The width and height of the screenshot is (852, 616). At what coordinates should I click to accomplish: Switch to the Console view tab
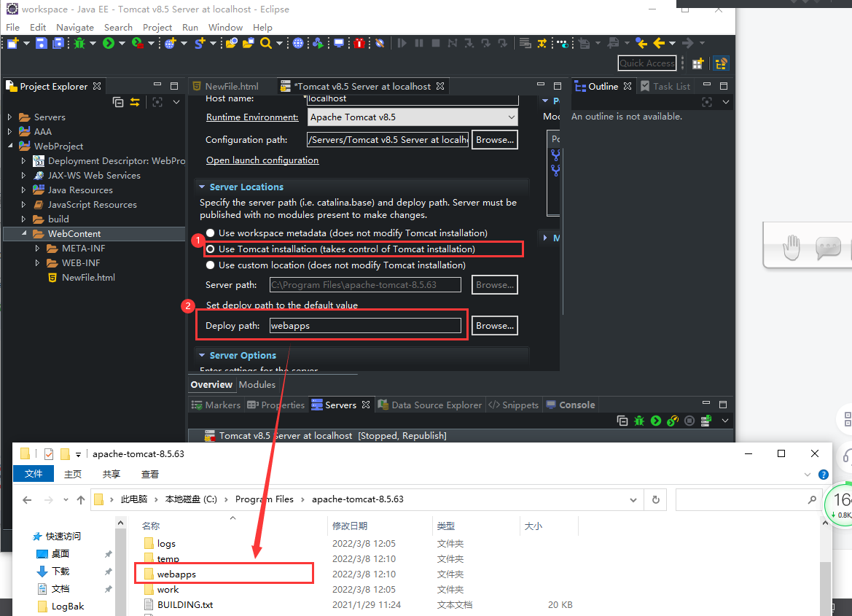(571, 405)
